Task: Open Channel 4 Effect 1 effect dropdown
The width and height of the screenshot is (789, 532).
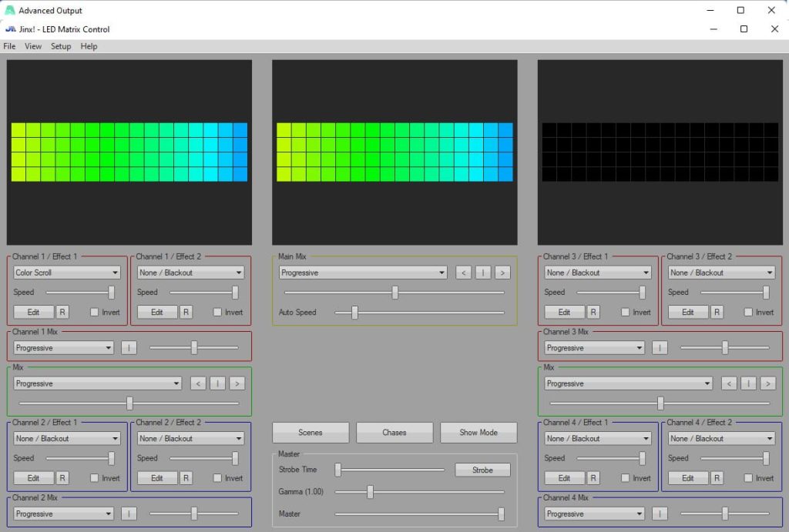Action: (597, 439)
